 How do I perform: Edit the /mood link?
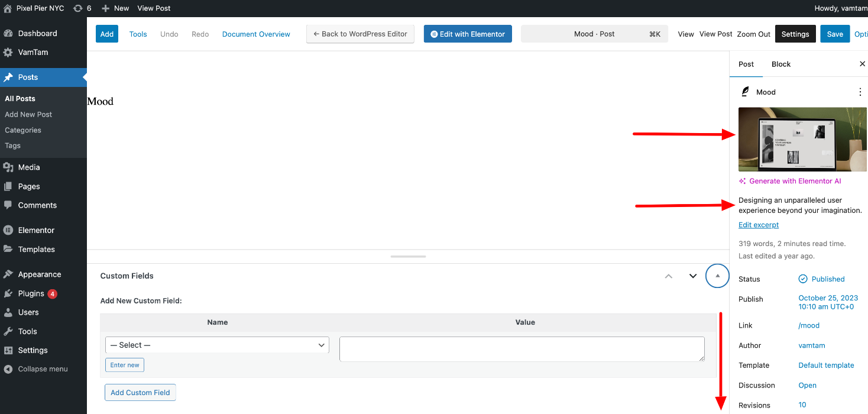coord(809,325)
